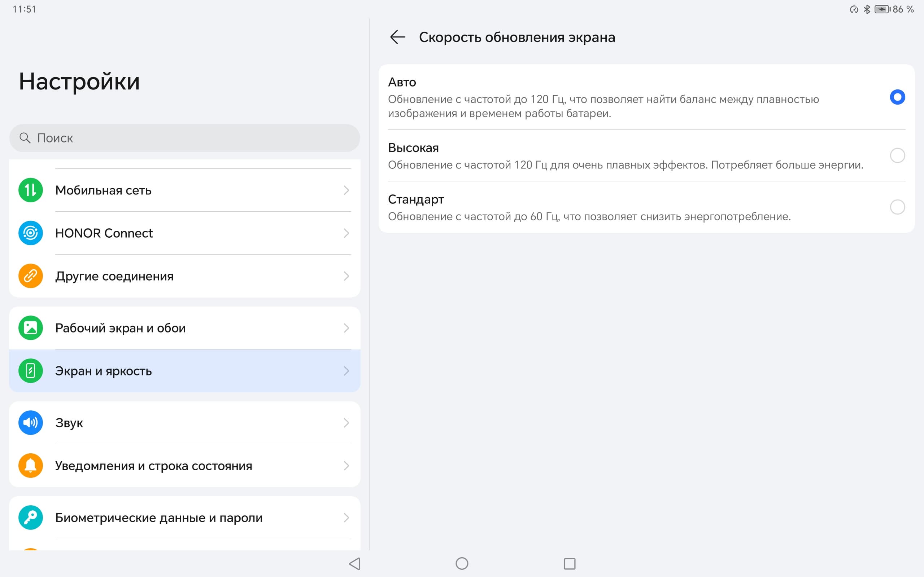The height and width of the screenshot is (577, 924).
Task: Click the Поиск settings search field
Action: [184, 138]
